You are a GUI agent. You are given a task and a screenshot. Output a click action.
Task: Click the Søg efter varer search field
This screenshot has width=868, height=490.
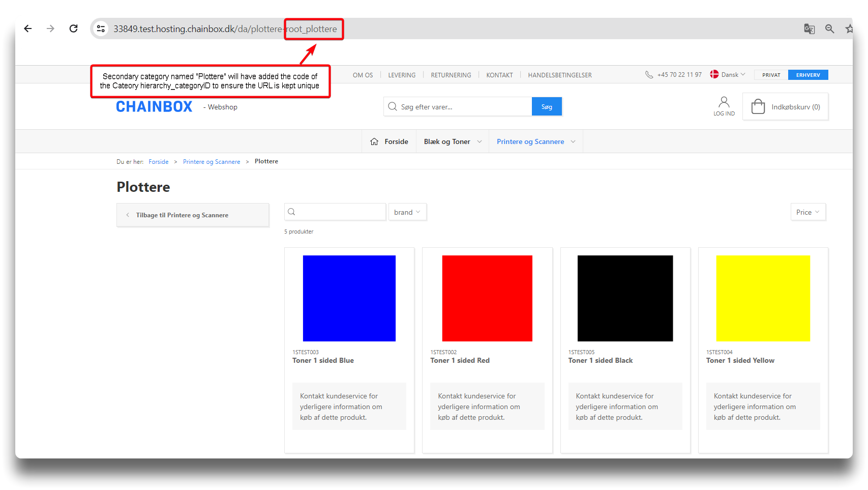click(463, 107)
